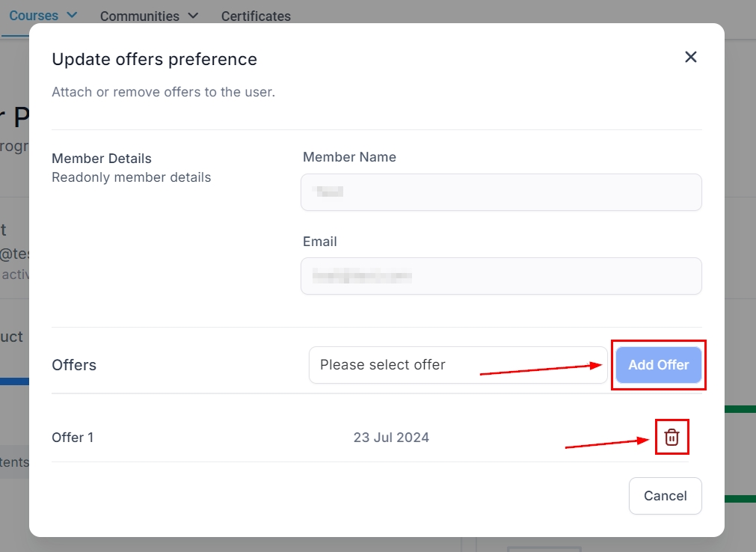Click the Member Name field
Screen dimensions: 756x552
pos(500,192)
